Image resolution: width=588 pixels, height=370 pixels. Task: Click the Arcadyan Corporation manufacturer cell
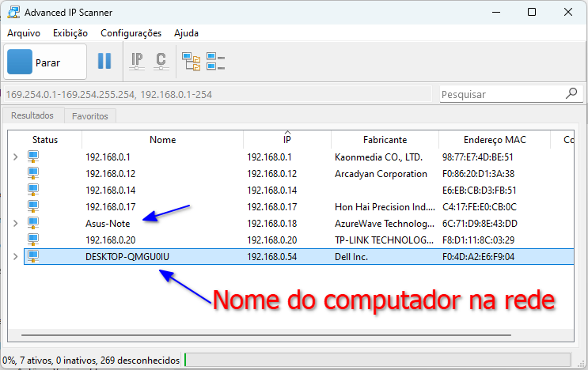tap(381, 174)
